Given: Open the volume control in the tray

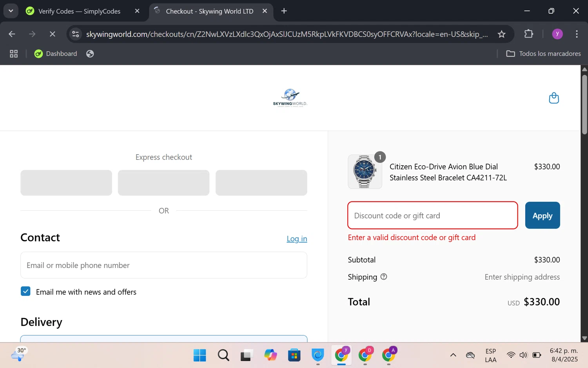Looking at the screenshot, I should click(x=523, y=355).
